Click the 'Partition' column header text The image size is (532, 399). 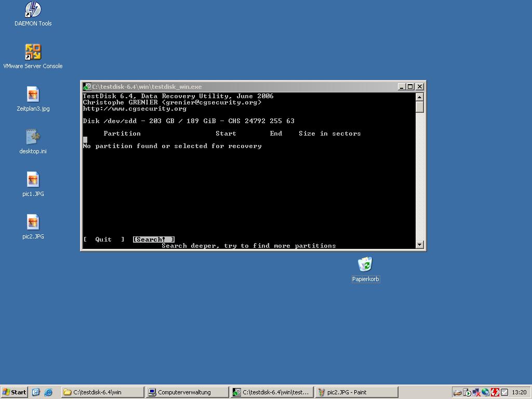122,134
